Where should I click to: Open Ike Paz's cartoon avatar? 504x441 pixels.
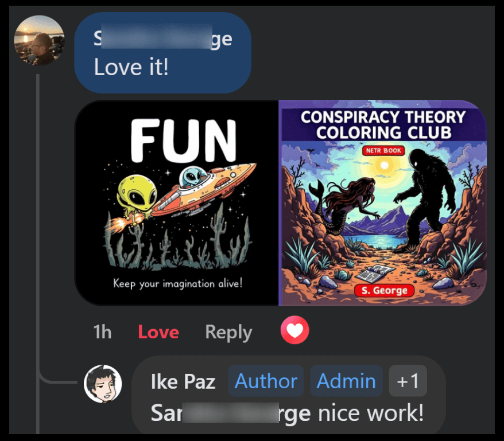(x=103, y=384)
